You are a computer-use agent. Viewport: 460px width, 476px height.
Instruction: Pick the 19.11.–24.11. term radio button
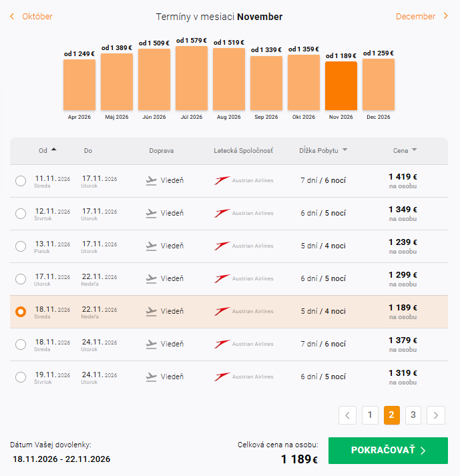point(21,377)
